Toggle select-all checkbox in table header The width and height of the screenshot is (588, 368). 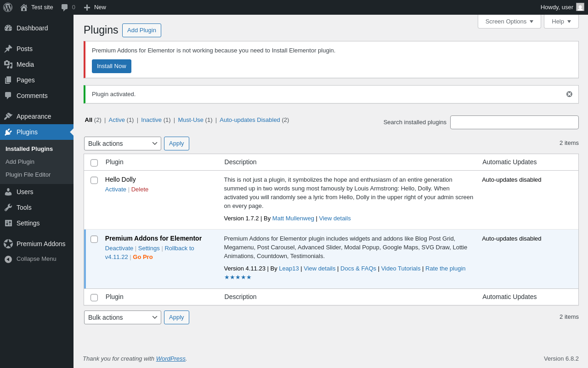(94, 162)
